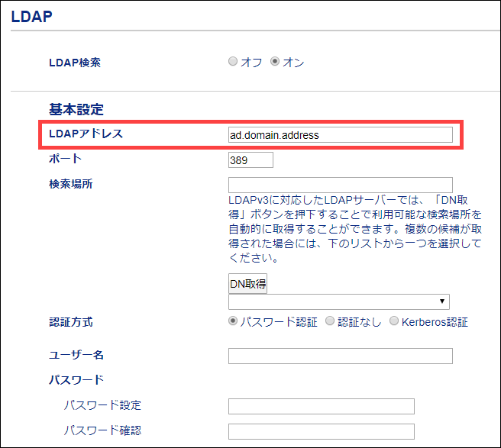Select the オフ radio for LDAP検索

[233, 63]
